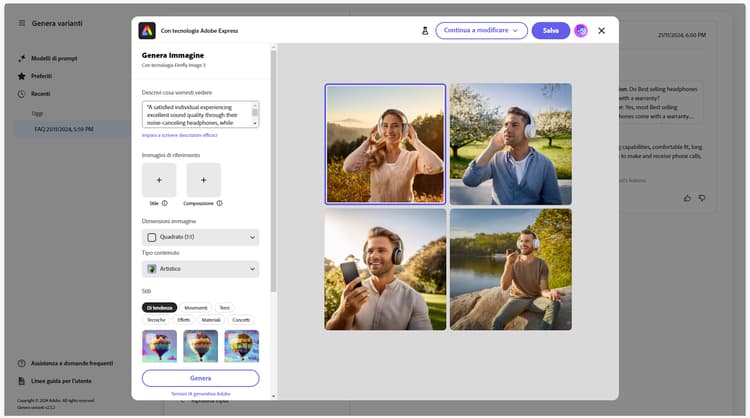Image resolution: width=750 pixels, height=418 pixels.
Task: Add a Stile reference image
Action: click(159, 180)
